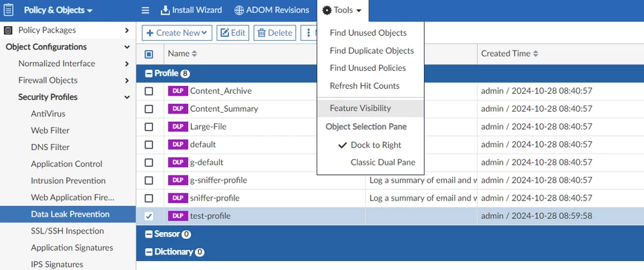Viewport: 644px width, 270px height.
Task: Click the Delete button
Action: (274, 33)
